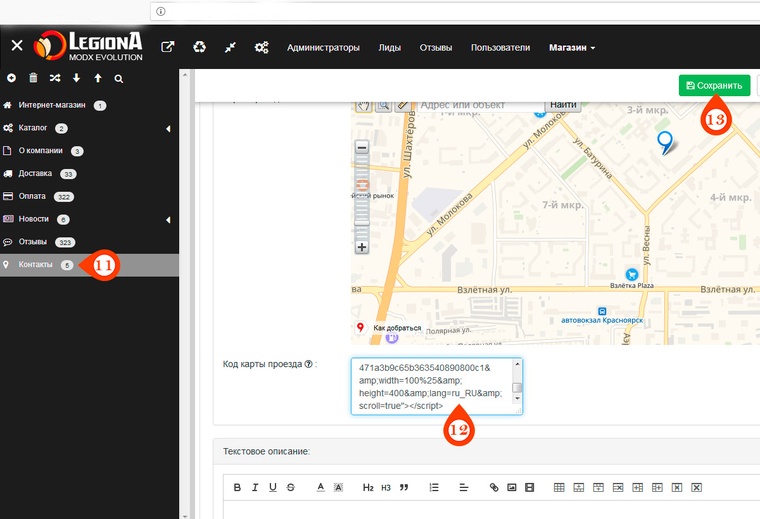Open the Магазин dropdown menu
The height and width of the screenshot is (519, 760).
point(571,47)
